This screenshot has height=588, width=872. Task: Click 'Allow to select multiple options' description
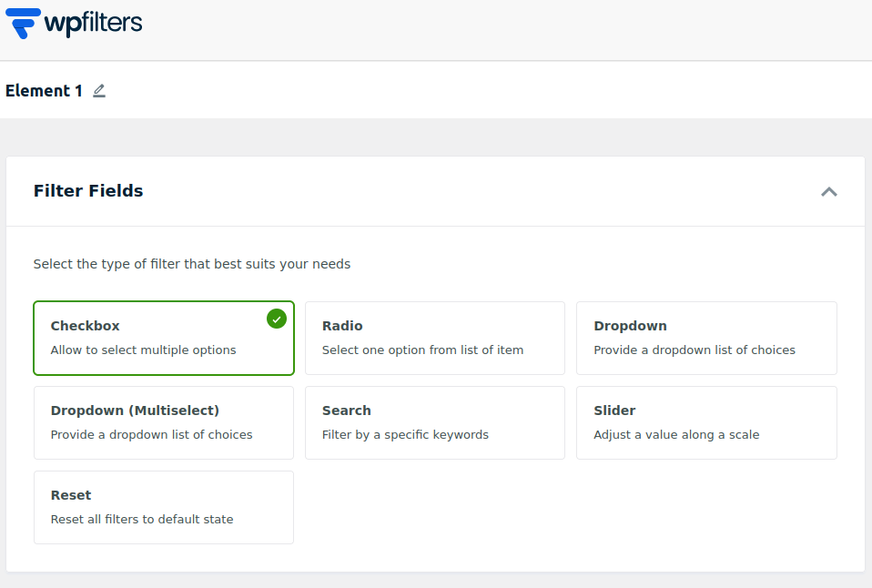pyautogui.click(x=143, y=350)
